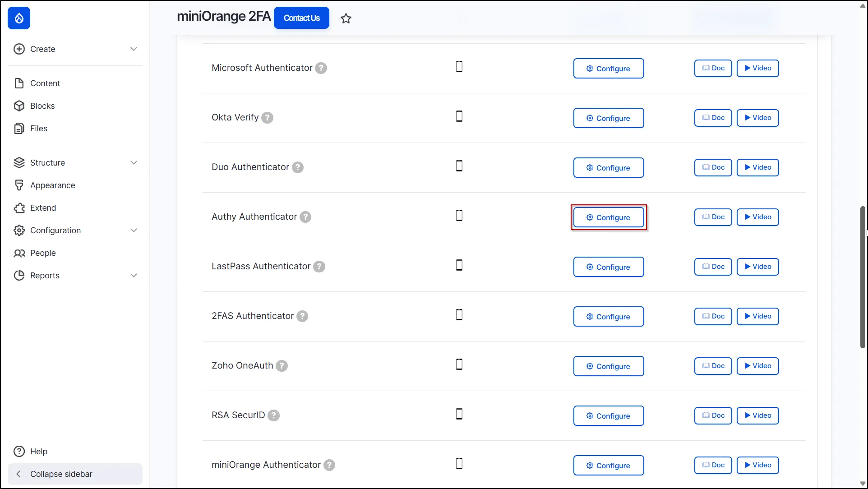Play Video for Okta Verify
Screen dimensions: 868x489
click(758, 118)
